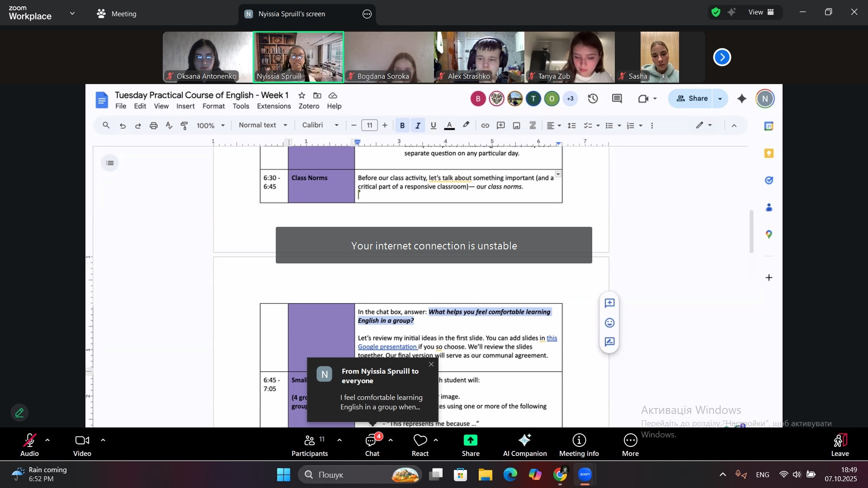Close the chat message notification popup
Screen dimensions: 868x488
[x=431, y=364]
